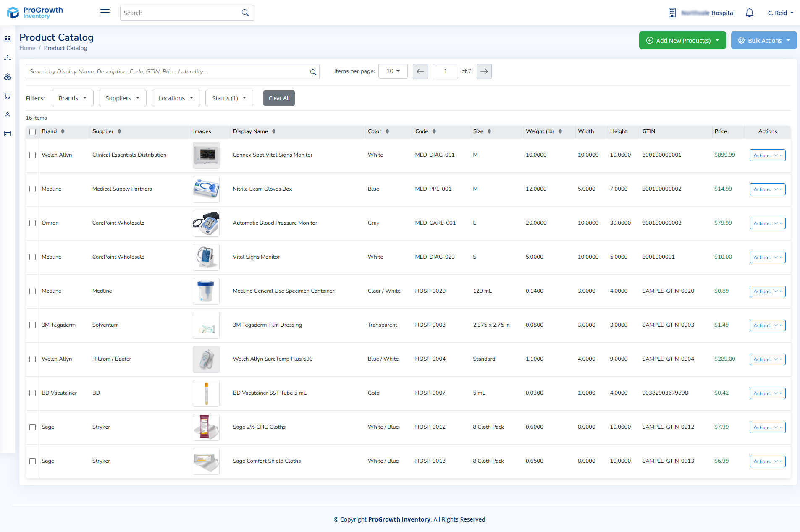Expand the Add New Product(s) dropdown
The width and height of the screenshot is (800, 532).
[682, 40]
